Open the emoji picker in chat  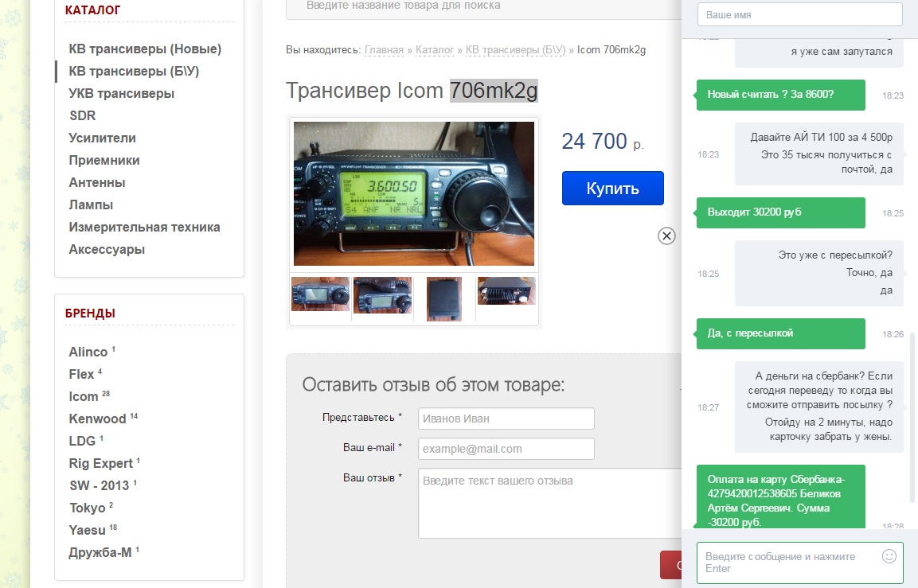(889, 556)
